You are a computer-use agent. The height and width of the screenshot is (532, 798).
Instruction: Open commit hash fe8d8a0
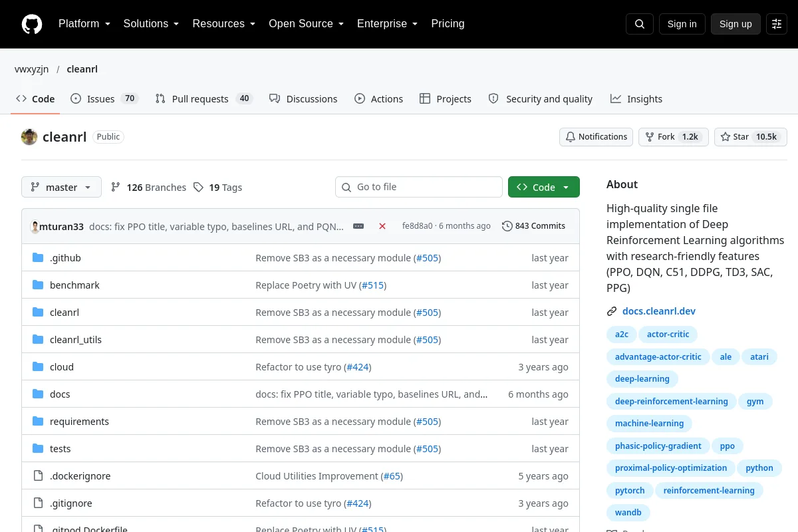point(417,226)
